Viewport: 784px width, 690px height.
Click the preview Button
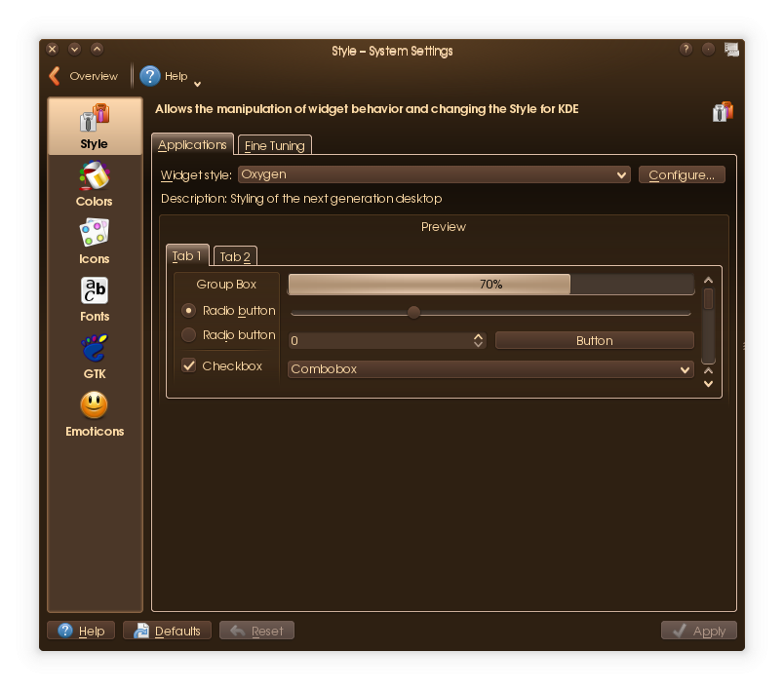(x=595, y=341)
